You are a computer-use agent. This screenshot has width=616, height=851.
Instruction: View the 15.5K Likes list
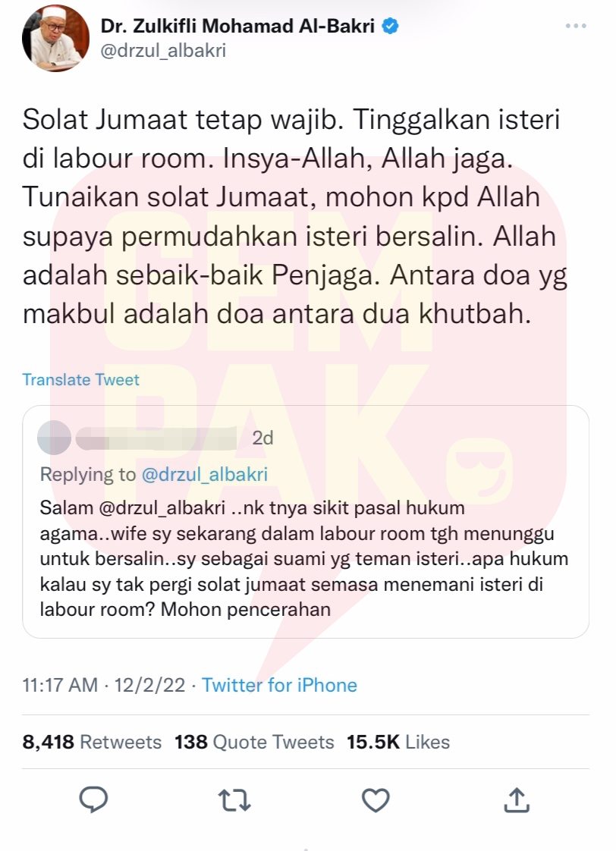click(x=398, y=742)
